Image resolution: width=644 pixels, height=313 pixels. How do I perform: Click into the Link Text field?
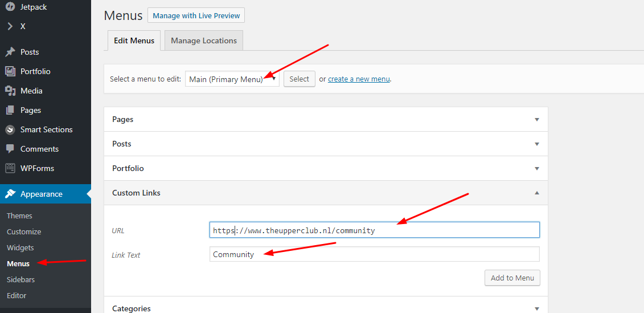[374, 254]
